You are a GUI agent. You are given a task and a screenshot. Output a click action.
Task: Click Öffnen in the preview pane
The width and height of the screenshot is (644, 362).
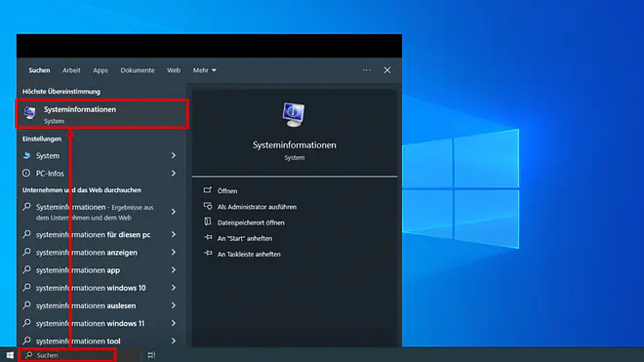227,191
